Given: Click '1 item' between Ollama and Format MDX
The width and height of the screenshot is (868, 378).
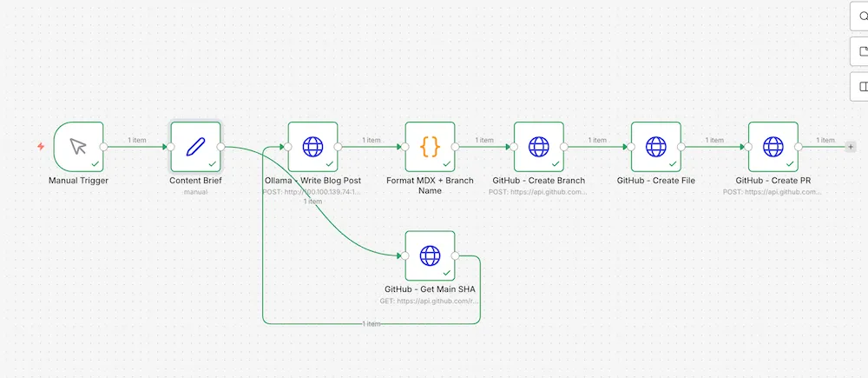Looking at the screenshot, I should [x=372, y=140].
